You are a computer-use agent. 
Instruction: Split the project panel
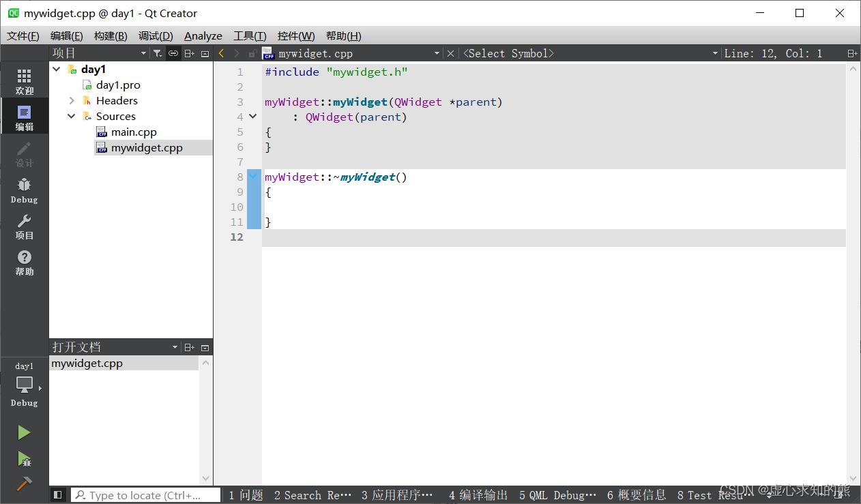tap(190, 53)
